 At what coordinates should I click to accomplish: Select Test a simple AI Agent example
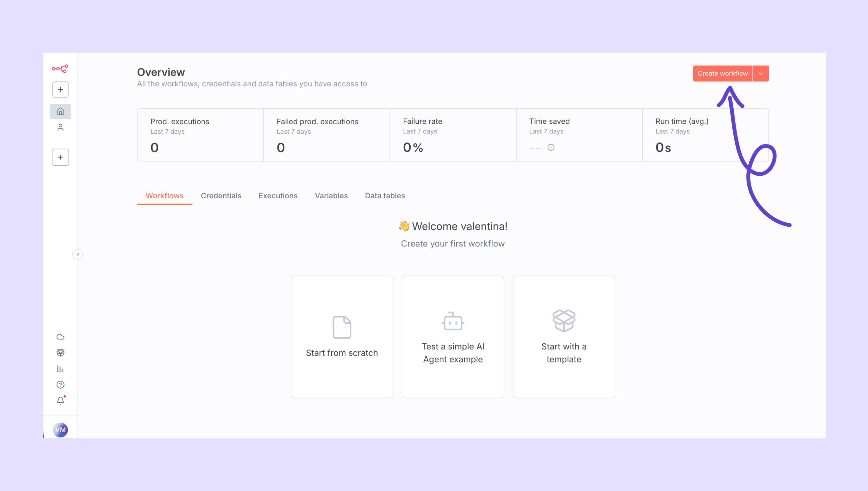point(453,337)
